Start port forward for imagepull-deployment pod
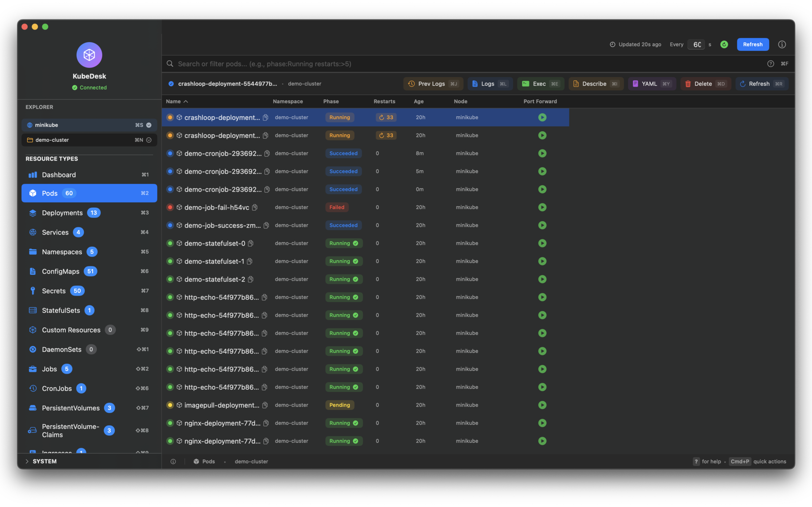Image resolution: width=812 pixels, height=507 pixels. pos(542,405)
